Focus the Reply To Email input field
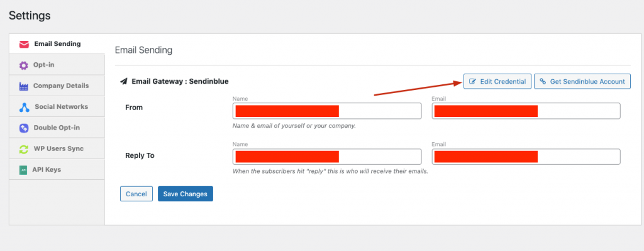 pyautogui.click(x=526, y=157)
